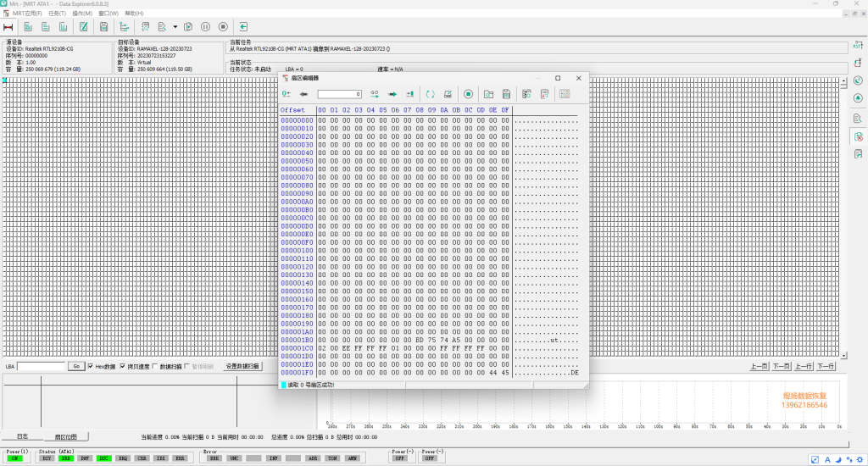The image size is (868, 466).
Task: Click the bar chart document icon
Action: [63, 26]
